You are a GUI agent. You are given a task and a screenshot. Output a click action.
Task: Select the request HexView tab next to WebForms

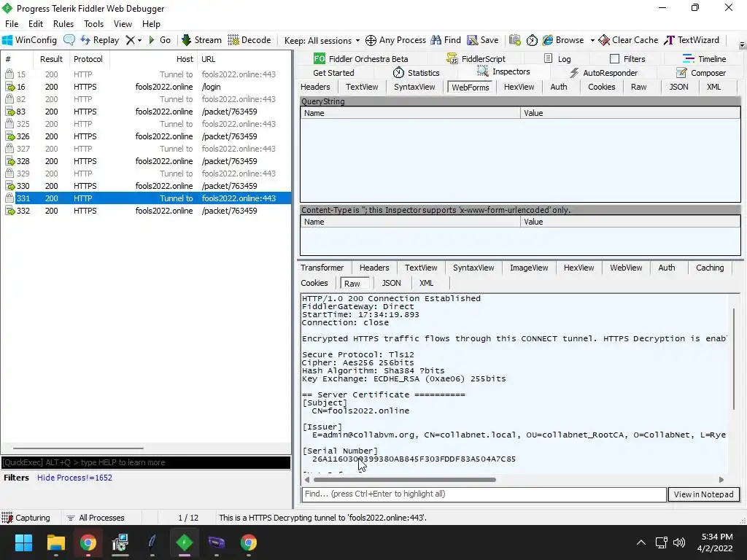click(519, 87)
